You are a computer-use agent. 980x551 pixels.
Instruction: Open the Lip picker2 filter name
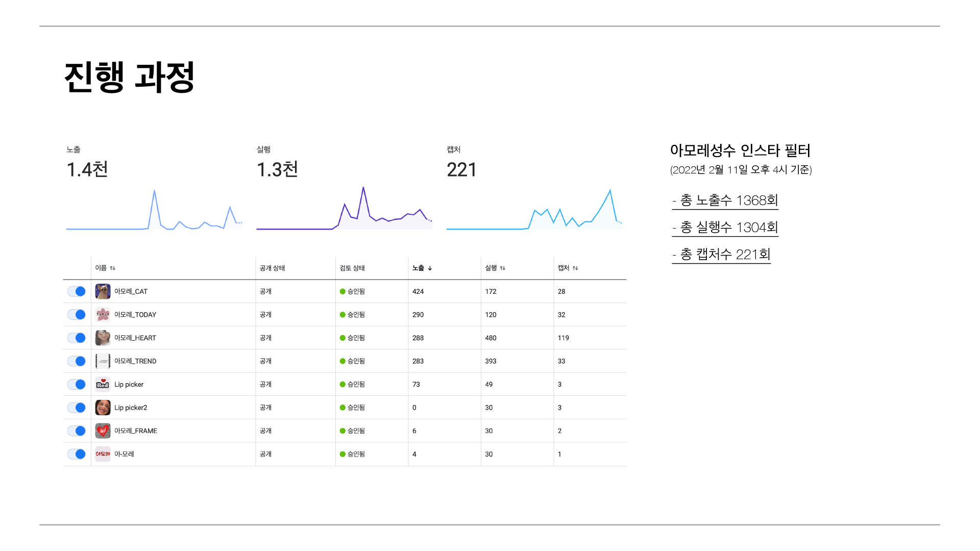[131, 408]
